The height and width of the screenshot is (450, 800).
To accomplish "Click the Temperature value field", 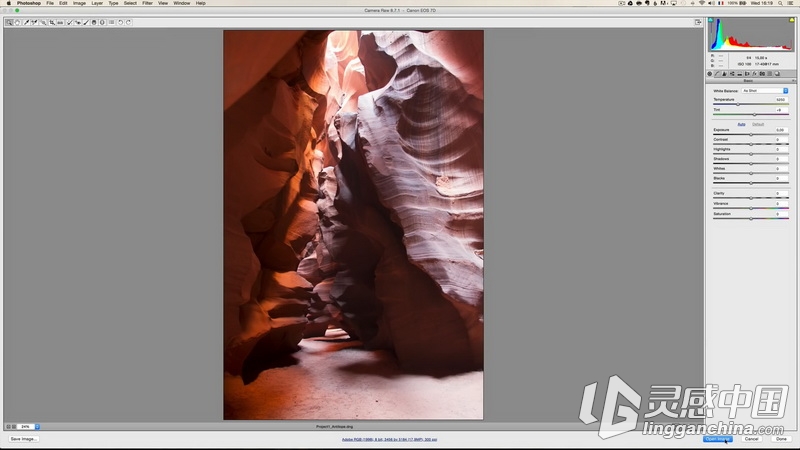I will coord(780,99).
